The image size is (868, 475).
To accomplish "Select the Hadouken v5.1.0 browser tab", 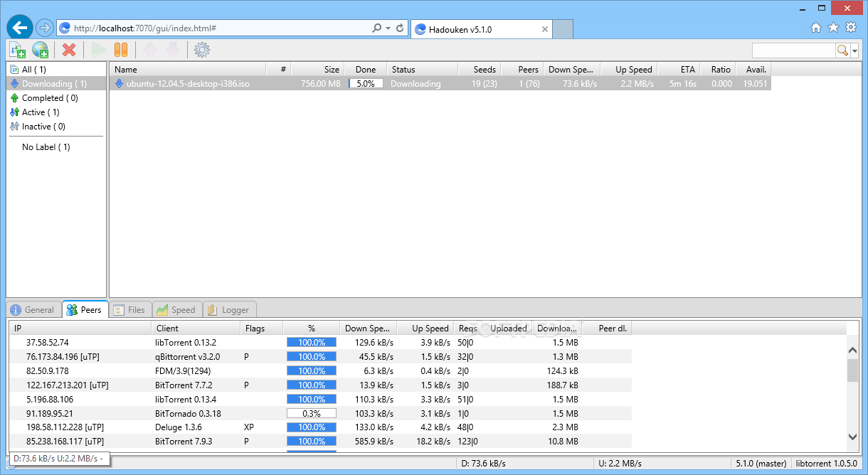I will [x=482, y=29].
